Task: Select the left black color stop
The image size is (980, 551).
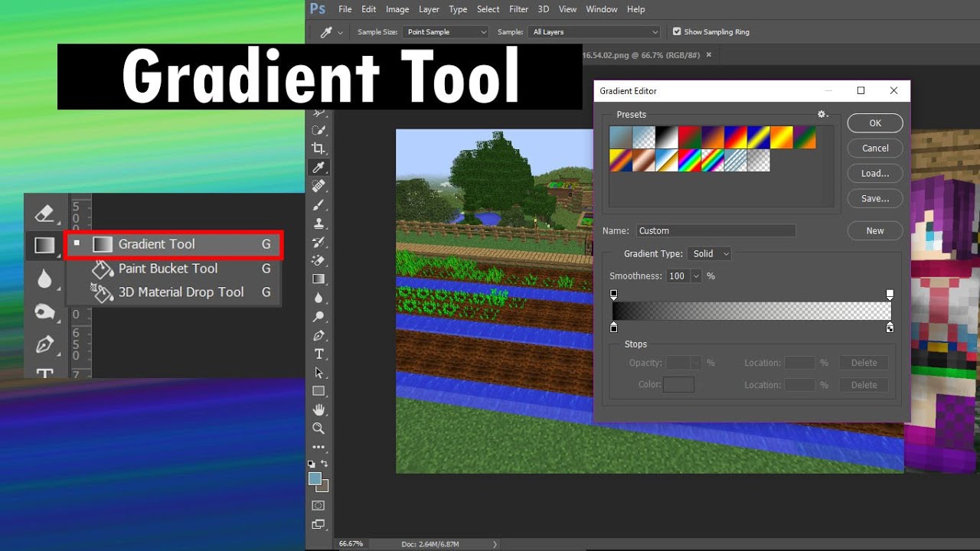Action: click(614, 328)
